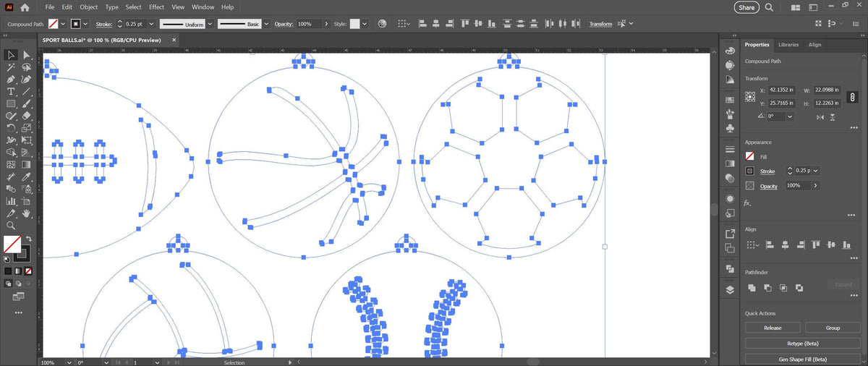Select the Column Graph tool

pos(12,201)
